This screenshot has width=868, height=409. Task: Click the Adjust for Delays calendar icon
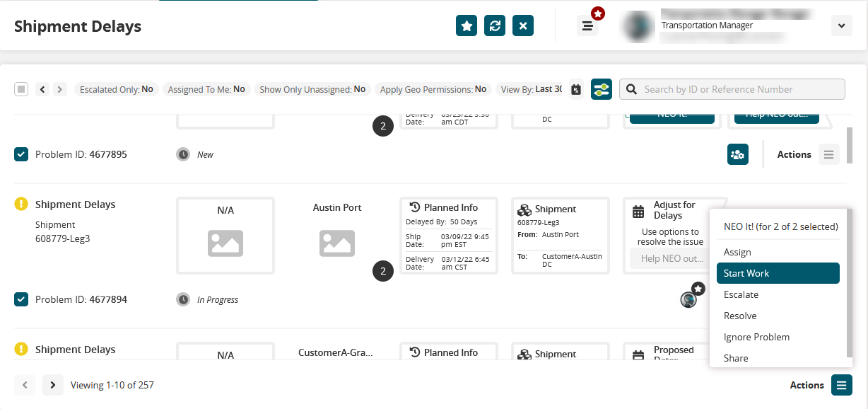coord(638,211)
